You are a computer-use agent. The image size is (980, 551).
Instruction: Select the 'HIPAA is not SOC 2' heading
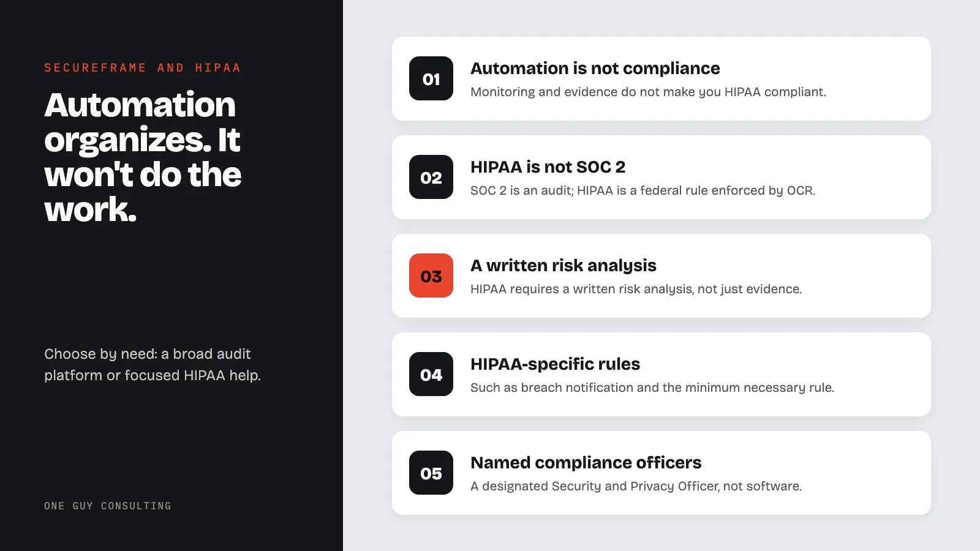tap(548, 167)
